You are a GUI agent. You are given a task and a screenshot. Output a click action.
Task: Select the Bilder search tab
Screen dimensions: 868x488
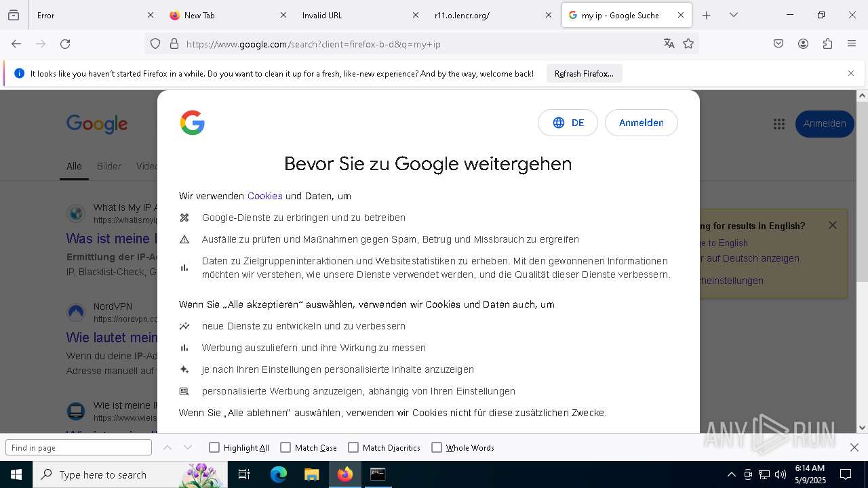[x=109, y=166]
